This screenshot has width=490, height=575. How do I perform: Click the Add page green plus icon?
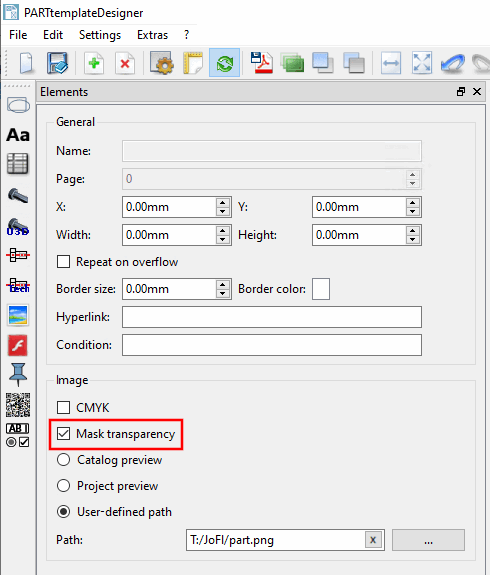point(94,63)
